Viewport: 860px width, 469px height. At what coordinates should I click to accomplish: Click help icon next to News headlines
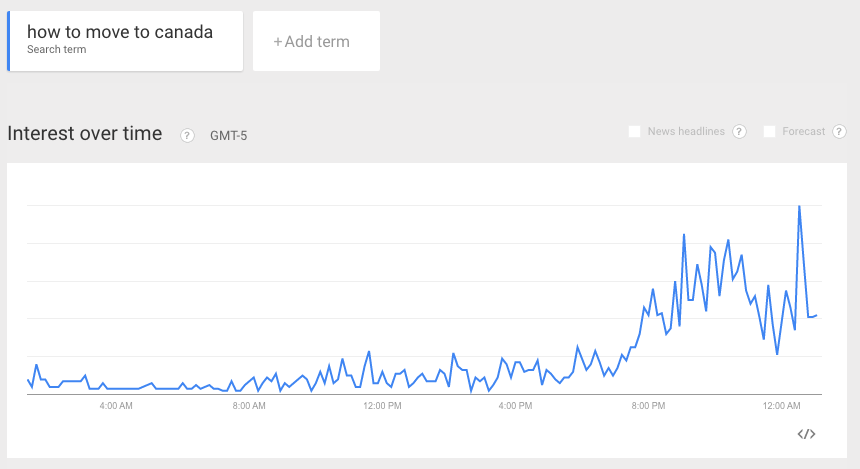[x=740, y=132]
